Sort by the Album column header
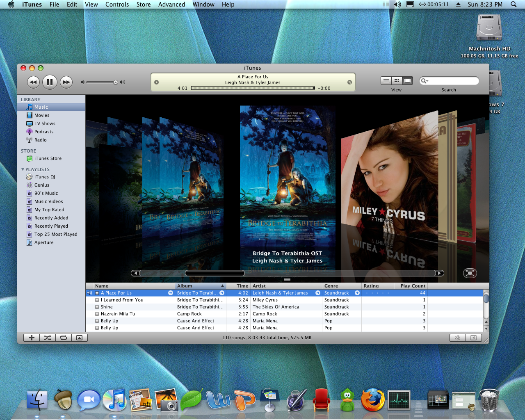The height and width of the screenshot is (420, 525). click(x=201, y=286)
